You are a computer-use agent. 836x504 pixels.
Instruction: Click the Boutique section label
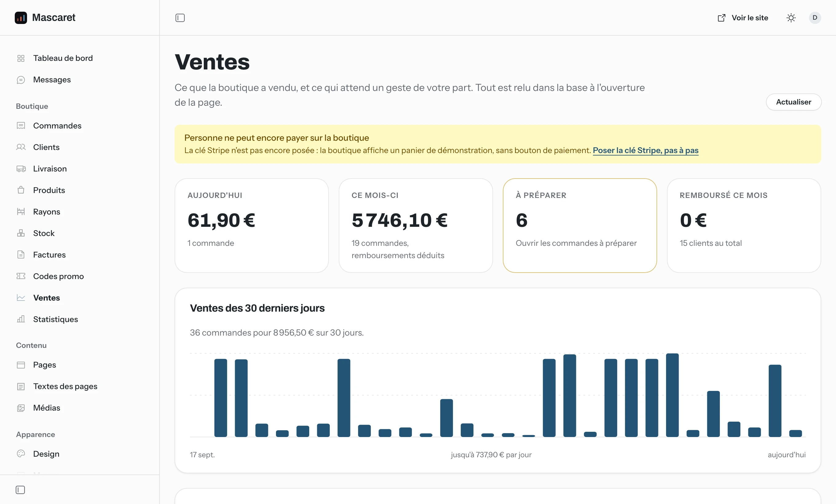point(32,106)
